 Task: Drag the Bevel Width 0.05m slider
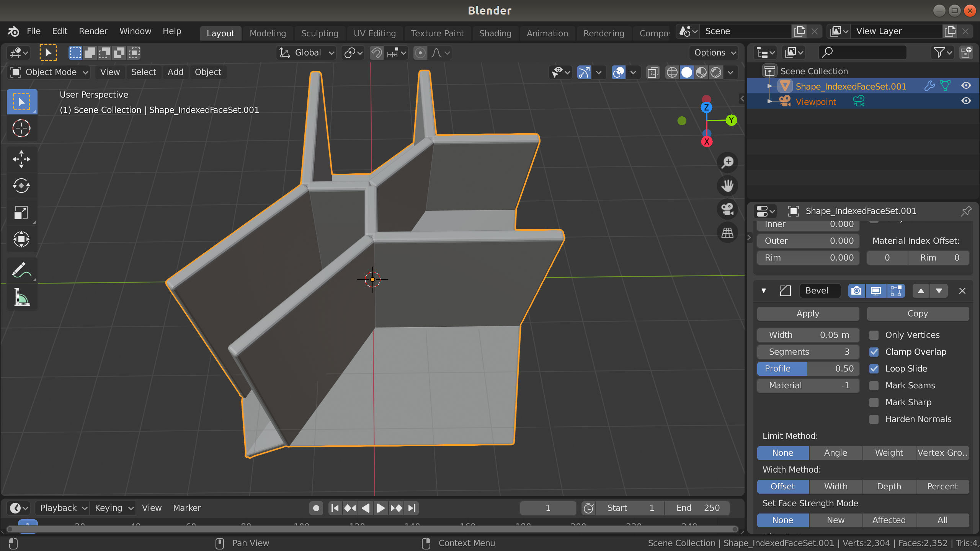click(x=808, y=334)
